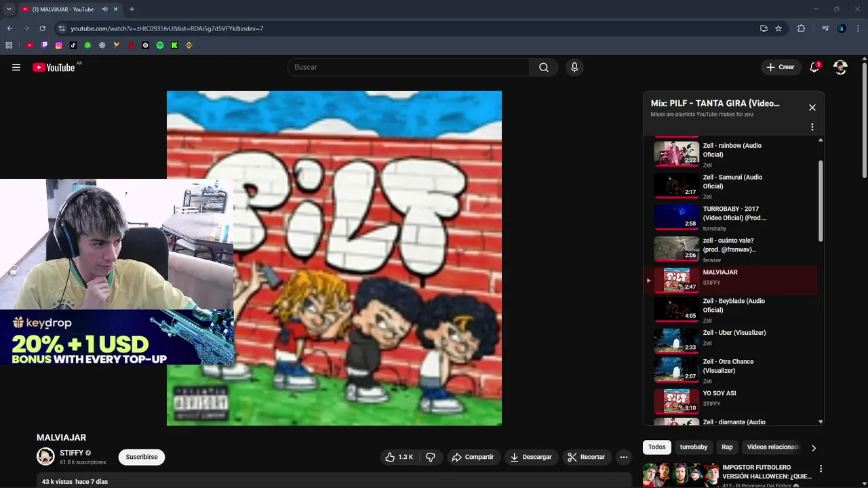Dislike the video with thumbs-down
Screen dimensions: 868x488
(431, 457)
